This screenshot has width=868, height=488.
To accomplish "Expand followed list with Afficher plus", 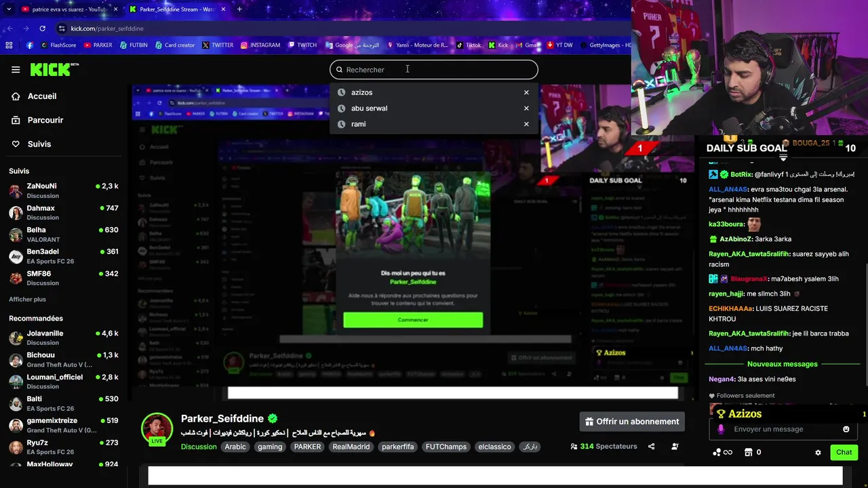I will pos(27,299).
